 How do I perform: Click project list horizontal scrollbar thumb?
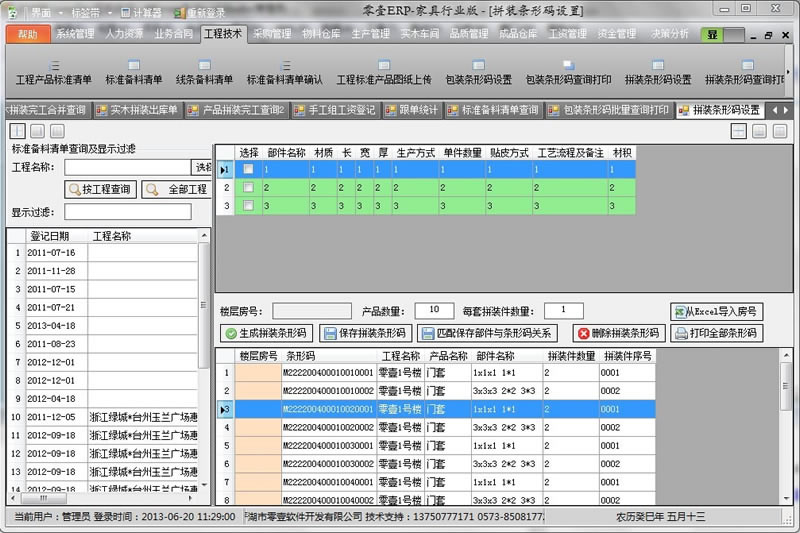pyautogui.click(x=43, y=498)
